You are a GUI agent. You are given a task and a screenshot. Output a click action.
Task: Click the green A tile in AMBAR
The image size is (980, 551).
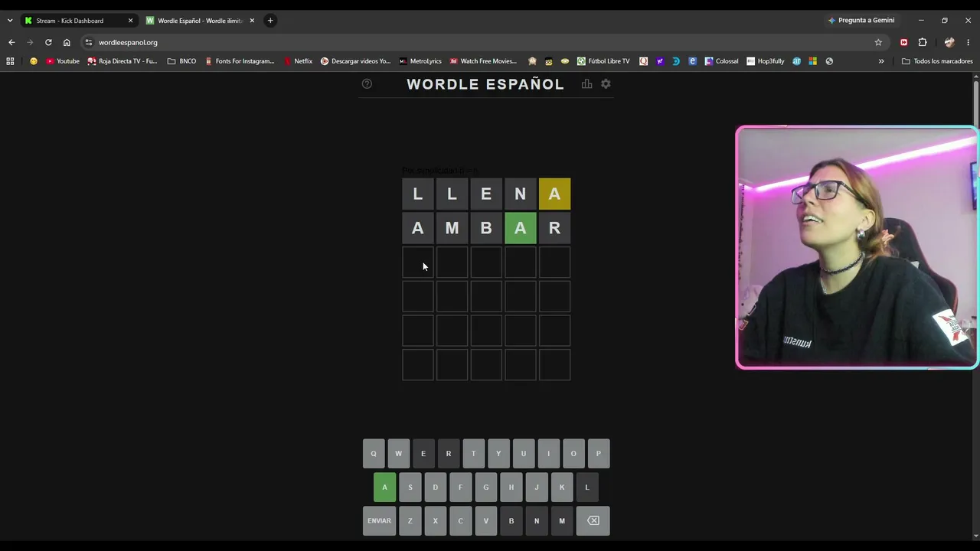point(521,228)
